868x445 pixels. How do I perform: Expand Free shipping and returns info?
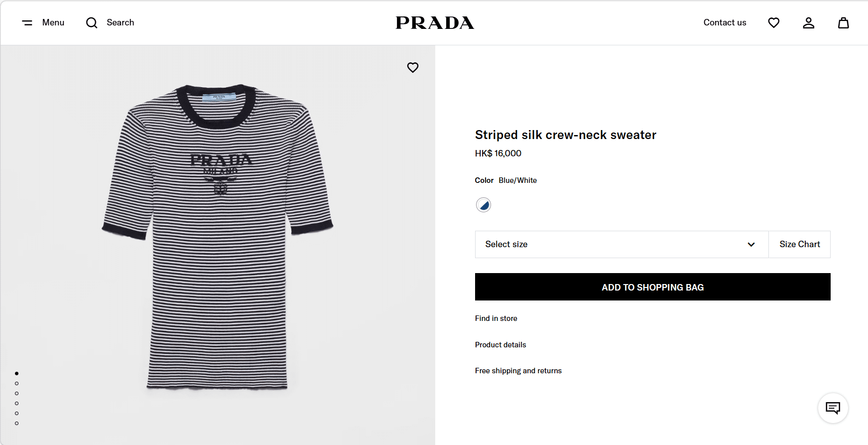(518, 371)
